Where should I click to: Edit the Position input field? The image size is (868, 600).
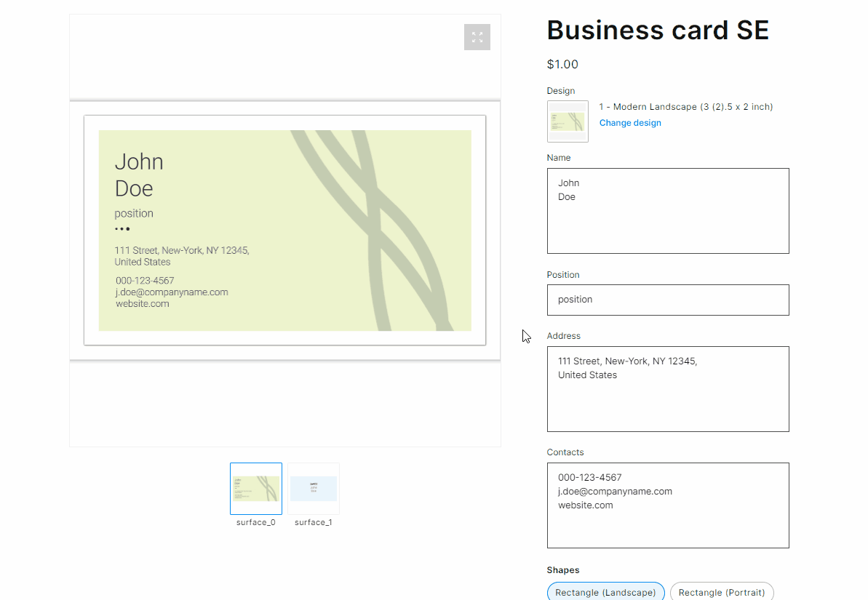pyautogui.click(x=668, y=300)
